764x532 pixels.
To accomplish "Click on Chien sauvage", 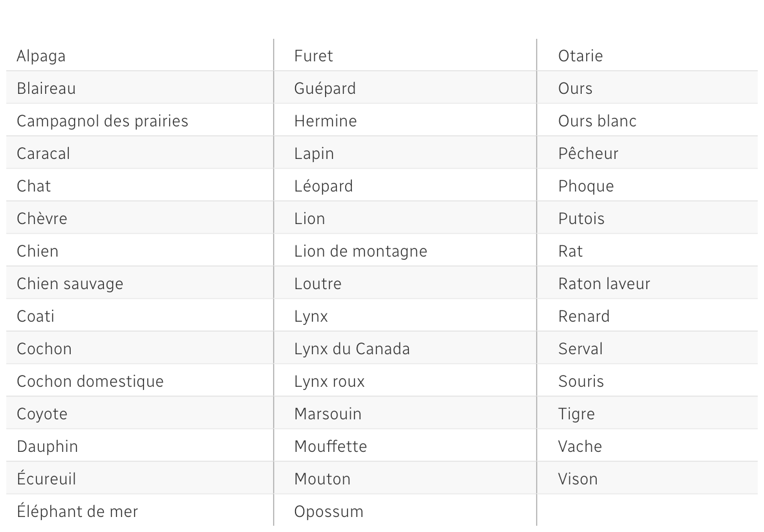I will pos(70,284).
